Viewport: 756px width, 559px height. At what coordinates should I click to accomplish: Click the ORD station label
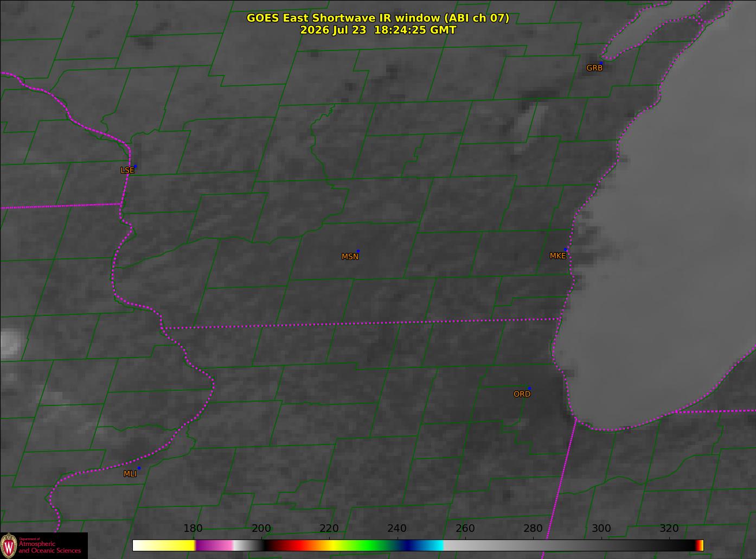[522, 394]
